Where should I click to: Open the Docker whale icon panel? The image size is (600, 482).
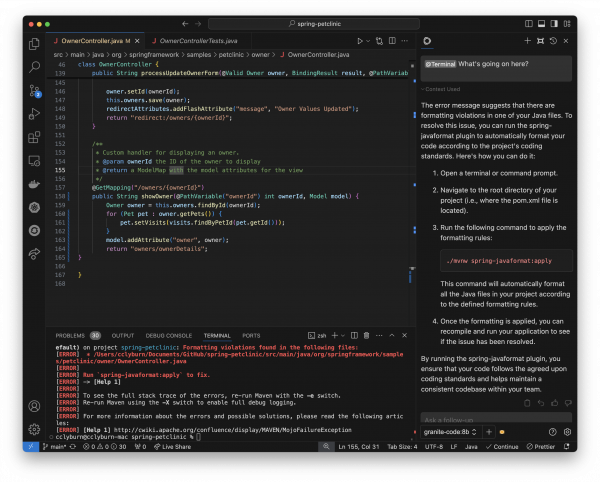click(35, 183)
